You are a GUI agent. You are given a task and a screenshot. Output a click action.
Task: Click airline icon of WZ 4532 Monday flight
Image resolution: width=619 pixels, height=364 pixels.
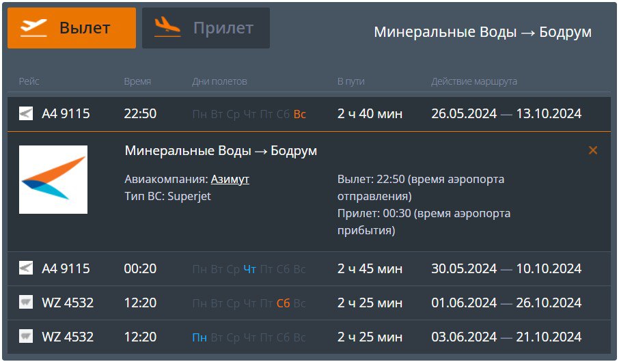tap(26, 337)
